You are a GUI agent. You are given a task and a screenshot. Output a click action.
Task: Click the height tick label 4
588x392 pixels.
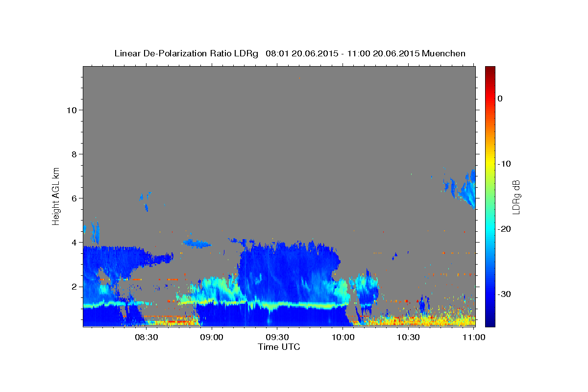pyautogui.click(x=74, y=243)
